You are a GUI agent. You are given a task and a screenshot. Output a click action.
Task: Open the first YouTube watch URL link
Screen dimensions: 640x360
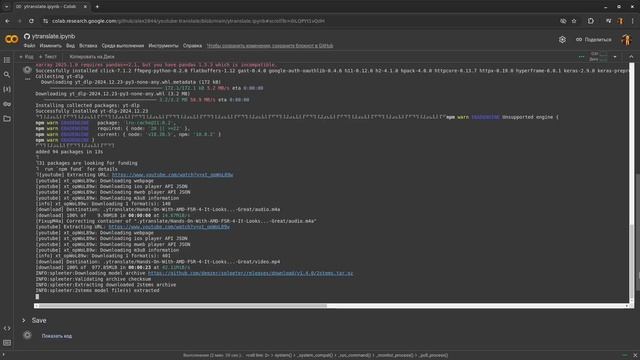[172, 175]
